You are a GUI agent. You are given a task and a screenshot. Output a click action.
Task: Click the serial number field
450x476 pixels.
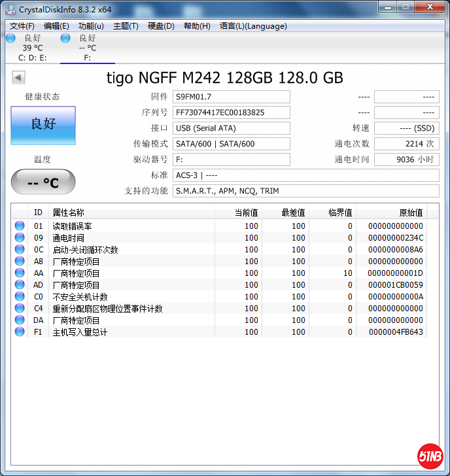[x=232, y=112]
